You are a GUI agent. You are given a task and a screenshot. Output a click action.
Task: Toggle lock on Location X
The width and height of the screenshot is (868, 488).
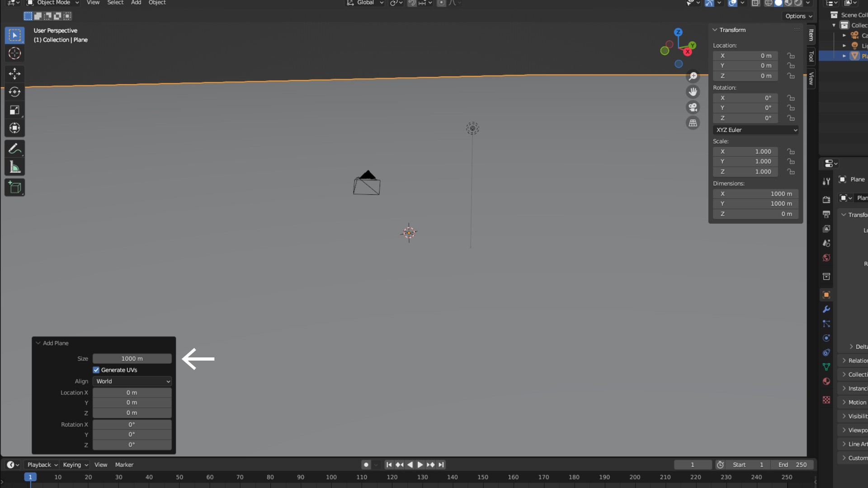[791, 56]
